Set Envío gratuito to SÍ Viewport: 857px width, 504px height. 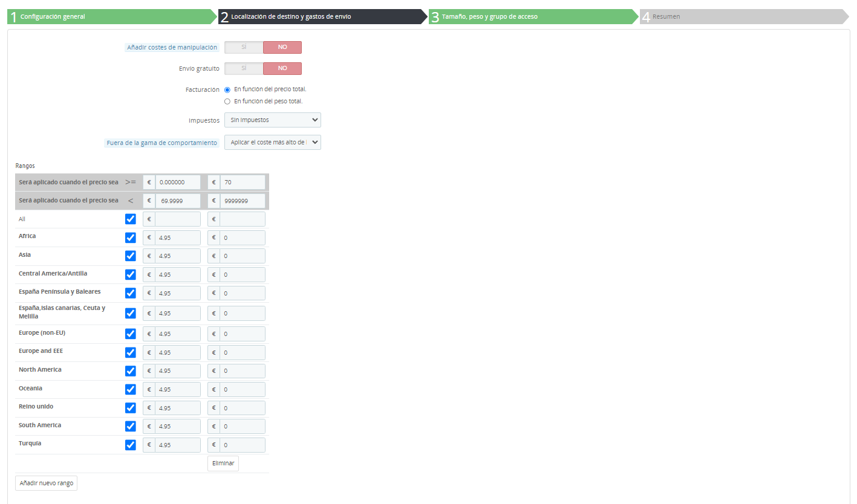(244, 68)
